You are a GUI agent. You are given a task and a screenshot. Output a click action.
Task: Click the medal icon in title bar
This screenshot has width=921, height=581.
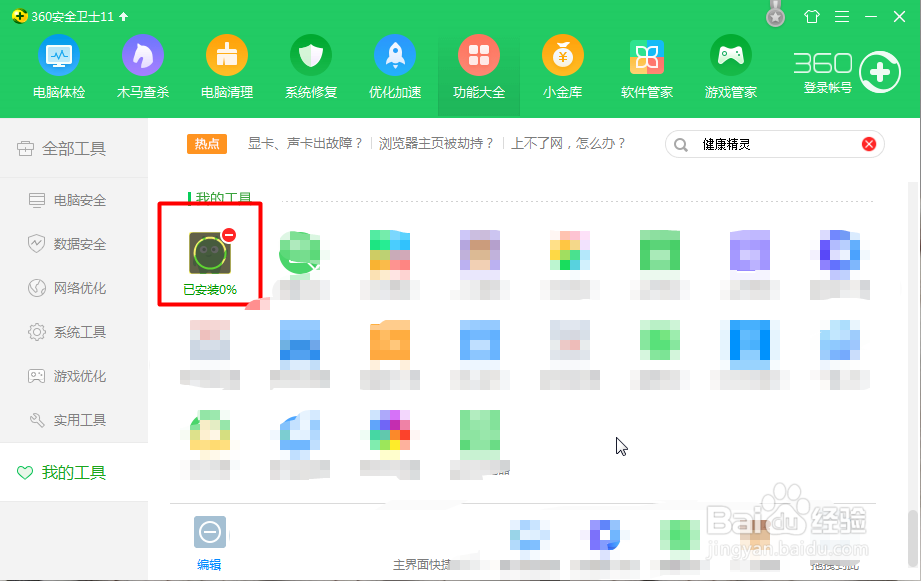click(x=775, y=15)
